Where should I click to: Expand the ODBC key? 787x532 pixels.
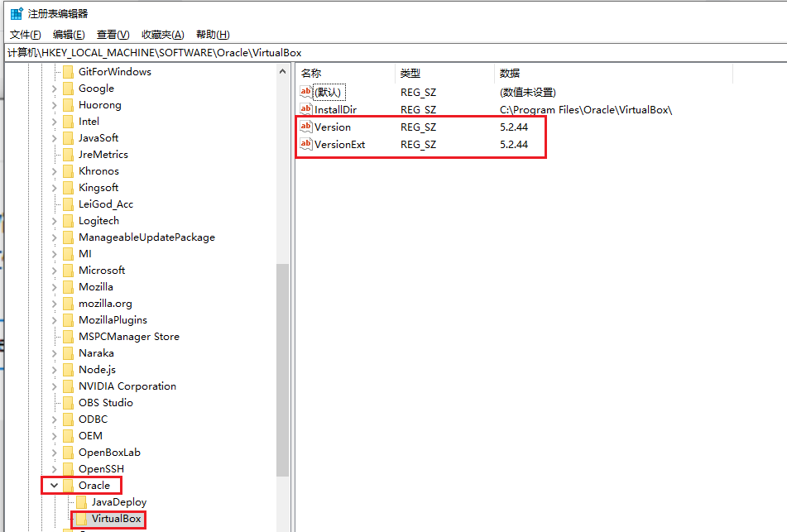55,420
